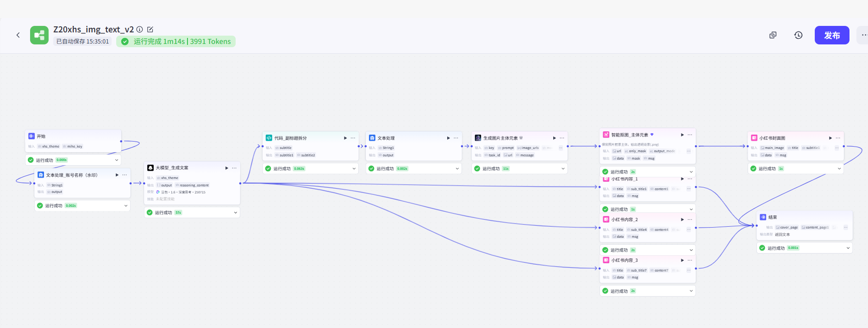Click the 小红书内容_2 node icon

606,219
